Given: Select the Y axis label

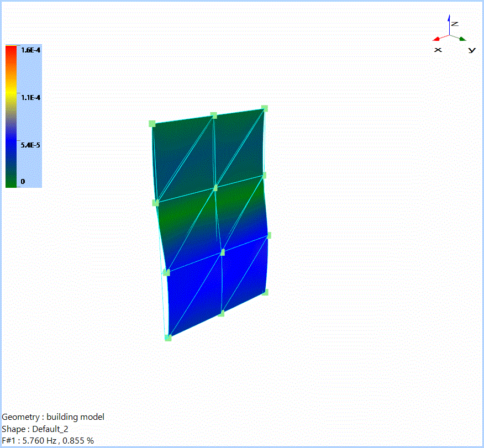Looking at the screenshot, I should (x=471, y=50).
